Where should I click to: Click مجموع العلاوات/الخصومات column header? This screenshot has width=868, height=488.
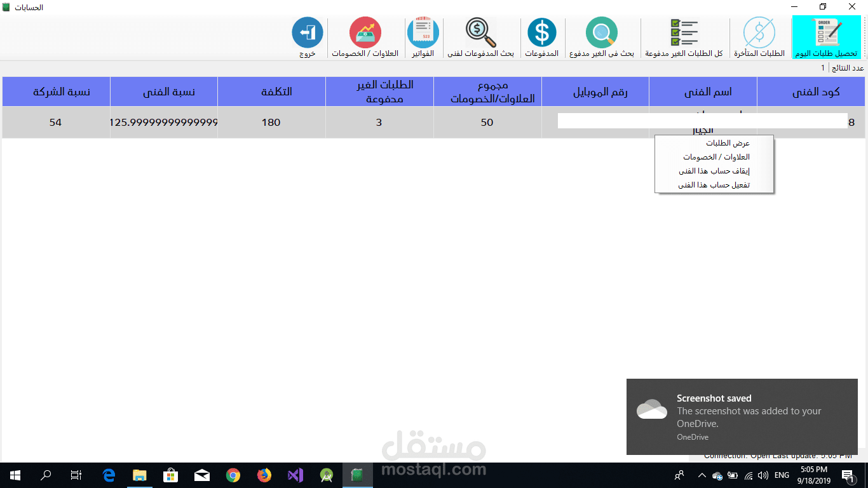[487, 91]
